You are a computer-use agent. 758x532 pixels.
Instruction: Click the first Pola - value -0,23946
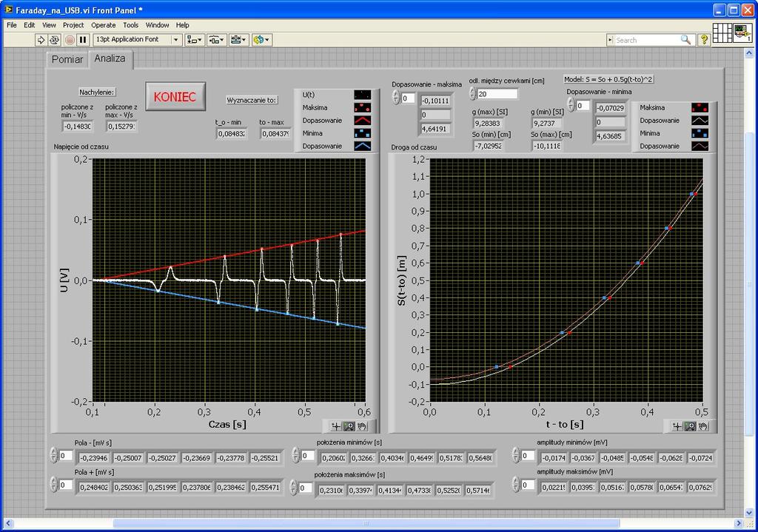[93, 457]
